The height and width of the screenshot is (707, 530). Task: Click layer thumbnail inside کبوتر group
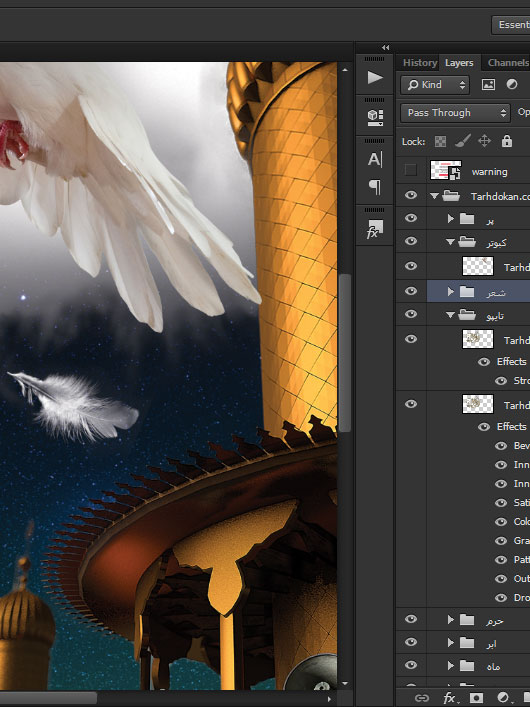click(478, 266)
